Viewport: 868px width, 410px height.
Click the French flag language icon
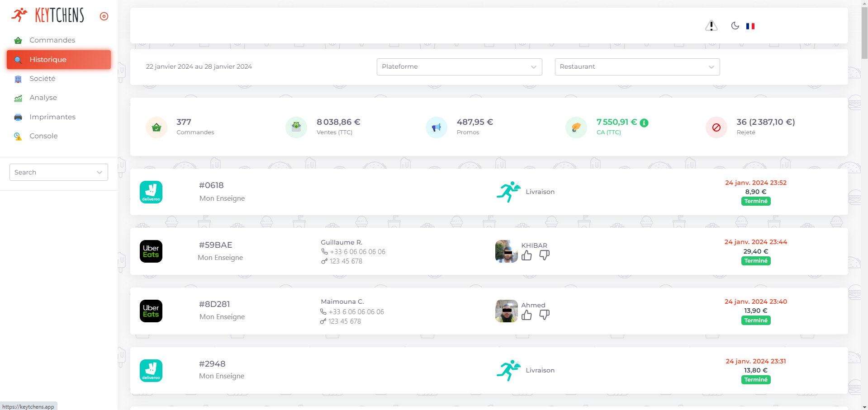(x=750, y=26)
